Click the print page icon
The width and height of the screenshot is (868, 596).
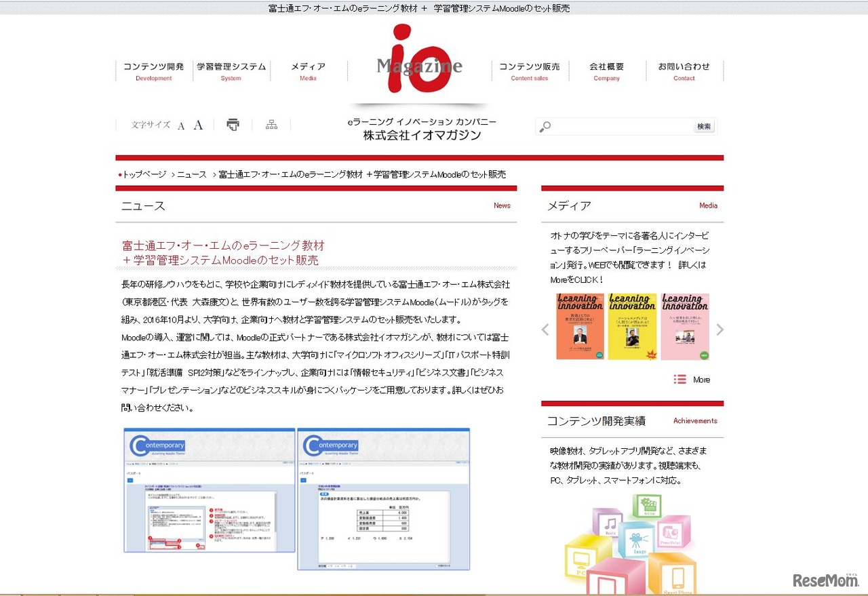click(233, 124)
